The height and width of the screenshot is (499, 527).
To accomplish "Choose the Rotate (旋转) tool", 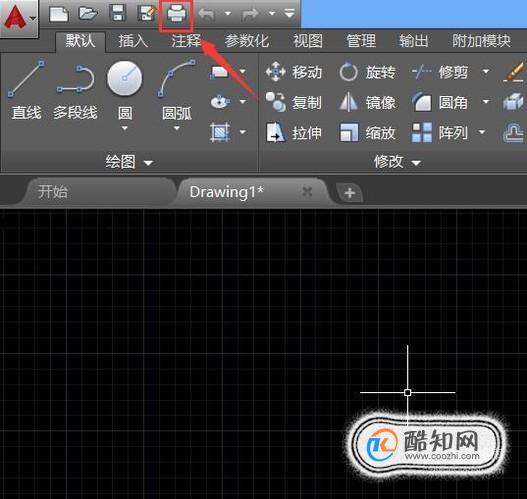I will [367, 72].
